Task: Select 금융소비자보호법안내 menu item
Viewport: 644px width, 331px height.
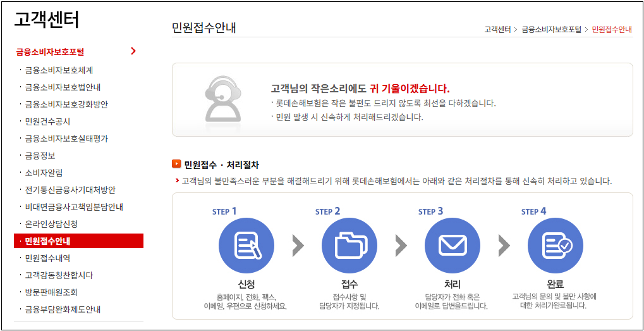Action: (x=63, y=87)
